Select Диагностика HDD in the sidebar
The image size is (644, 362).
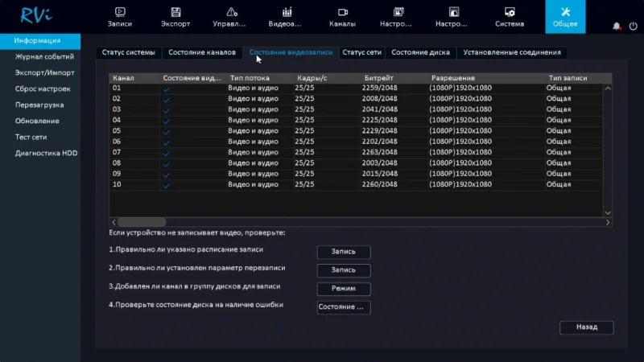pos(46,153)
